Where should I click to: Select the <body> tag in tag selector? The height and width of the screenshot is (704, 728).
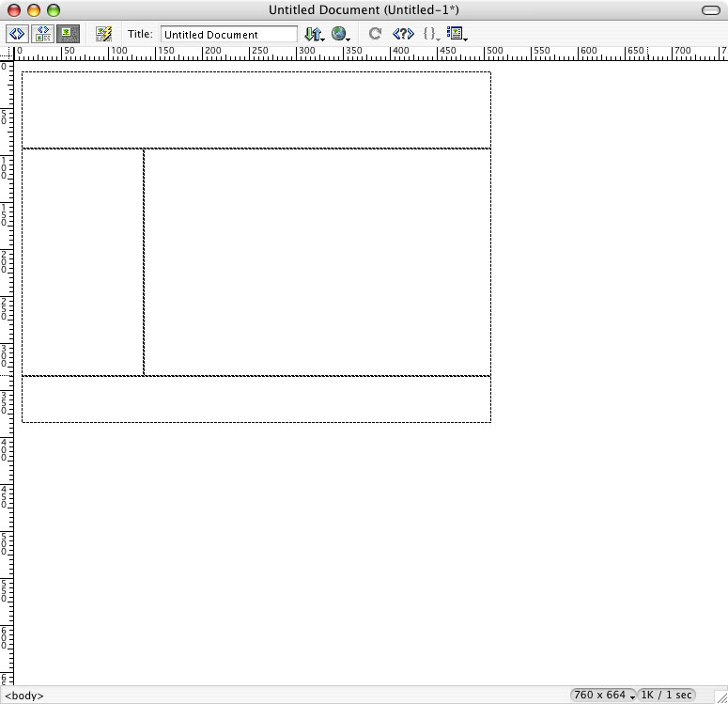pos(24,696)
